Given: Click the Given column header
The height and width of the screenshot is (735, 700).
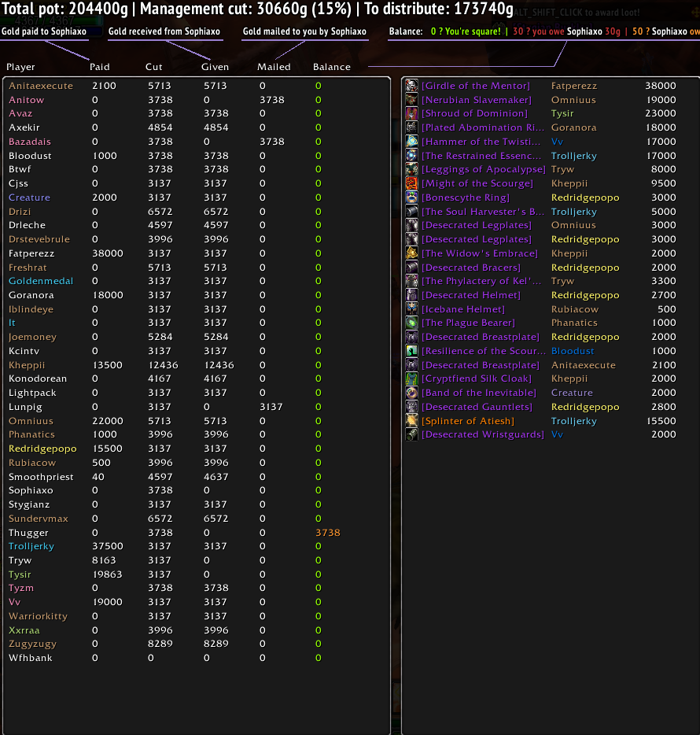Looking at the screenshot, I should pos(215,67).
